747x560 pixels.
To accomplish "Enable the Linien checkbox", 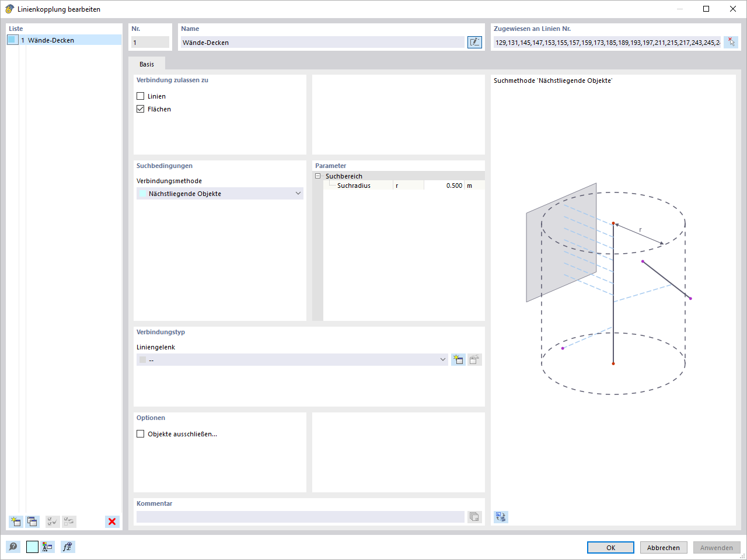I will [140, 96].
